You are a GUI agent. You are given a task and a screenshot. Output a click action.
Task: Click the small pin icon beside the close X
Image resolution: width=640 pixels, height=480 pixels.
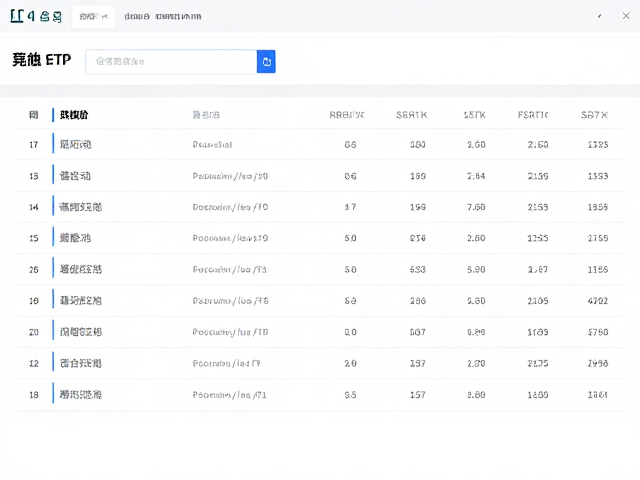point(600,16)
